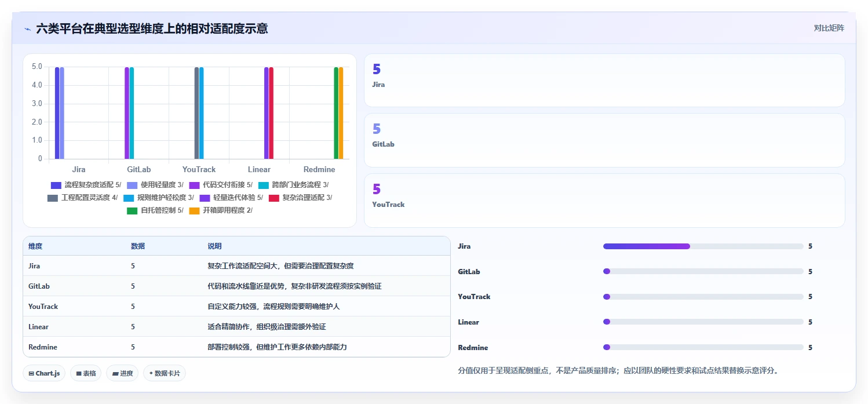Click the 进度 chip
The width and height of the screenshot is (868, 404).
click(122, 373)
